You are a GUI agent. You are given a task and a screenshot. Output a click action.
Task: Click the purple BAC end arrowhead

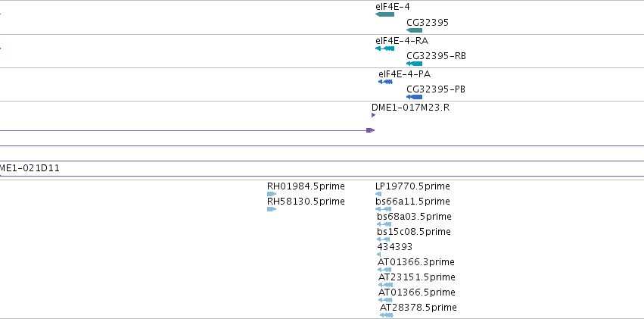pos(371,130)
